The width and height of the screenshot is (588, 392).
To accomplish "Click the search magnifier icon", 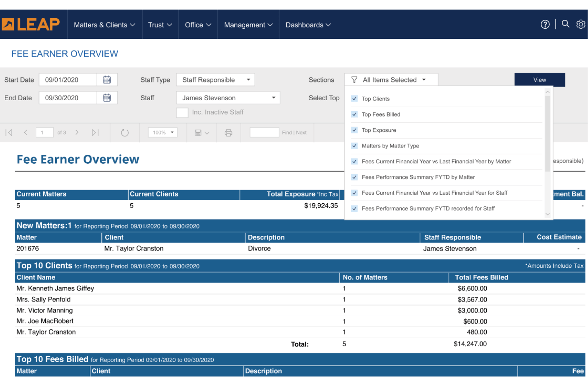I will click(x=565, y=24).
